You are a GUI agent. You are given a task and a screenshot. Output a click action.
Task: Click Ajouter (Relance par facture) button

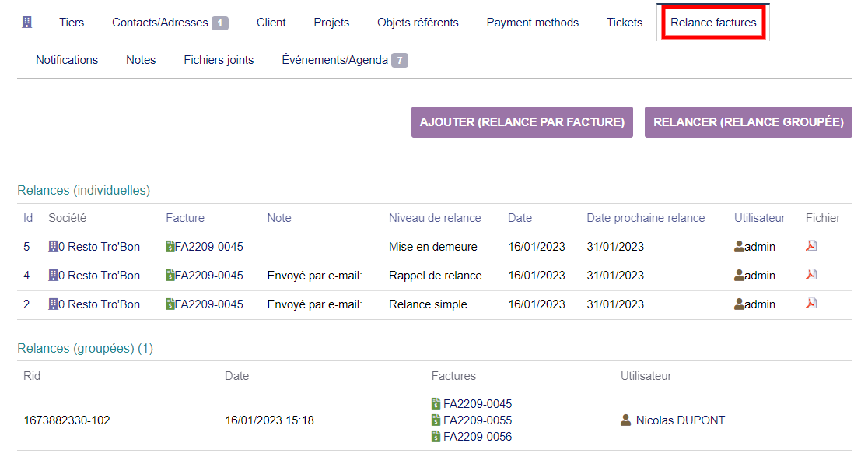(522, 122)
